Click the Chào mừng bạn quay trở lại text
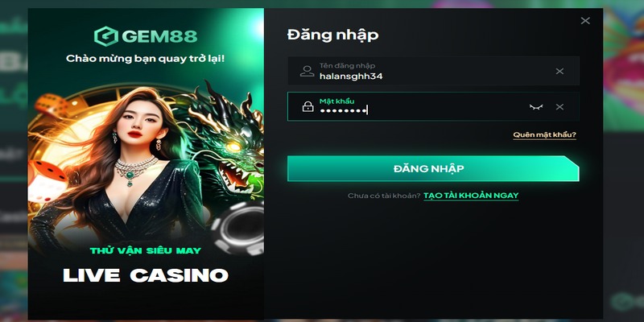 coord(146,59)
